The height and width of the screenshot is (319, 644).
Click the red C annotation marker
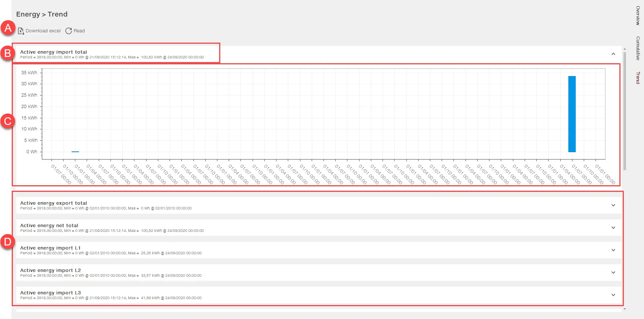(x=7, y=121)
